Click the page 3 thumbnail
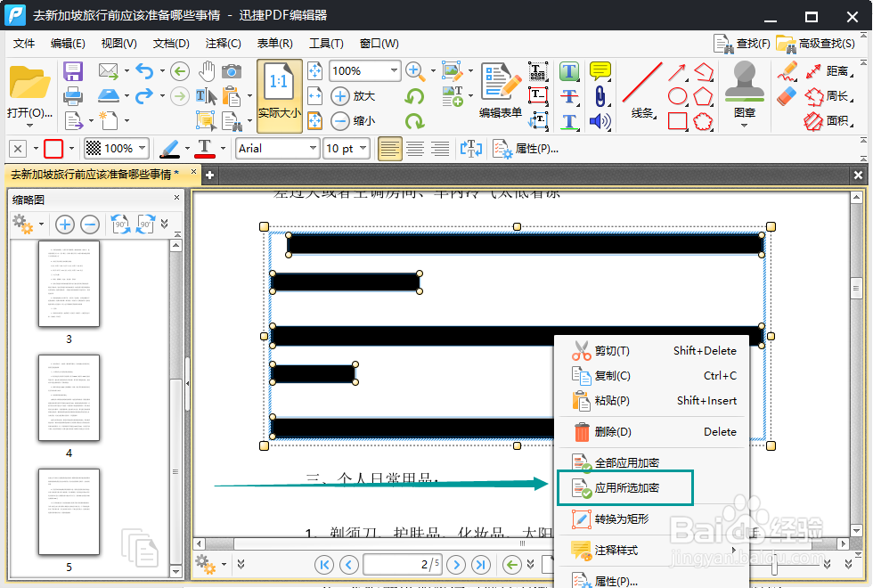The image size is (873, 588). pyautogui.click(x=69, y=284)
